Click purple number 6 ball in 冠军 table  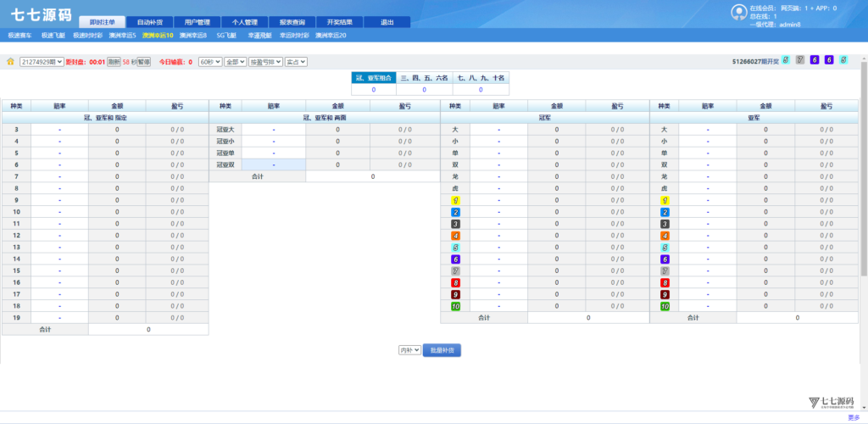pyautogui.click(x=456, y=259)
